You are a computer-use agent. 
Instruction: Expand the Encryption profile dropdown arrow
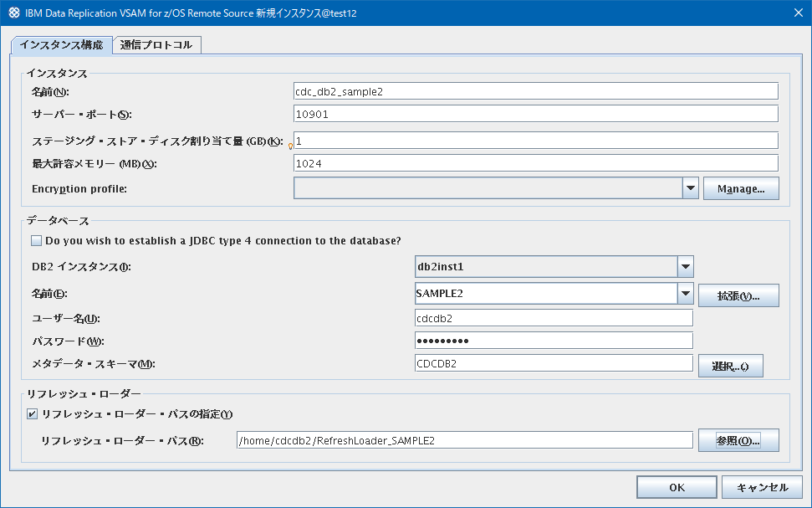click(x=690, y=188)
